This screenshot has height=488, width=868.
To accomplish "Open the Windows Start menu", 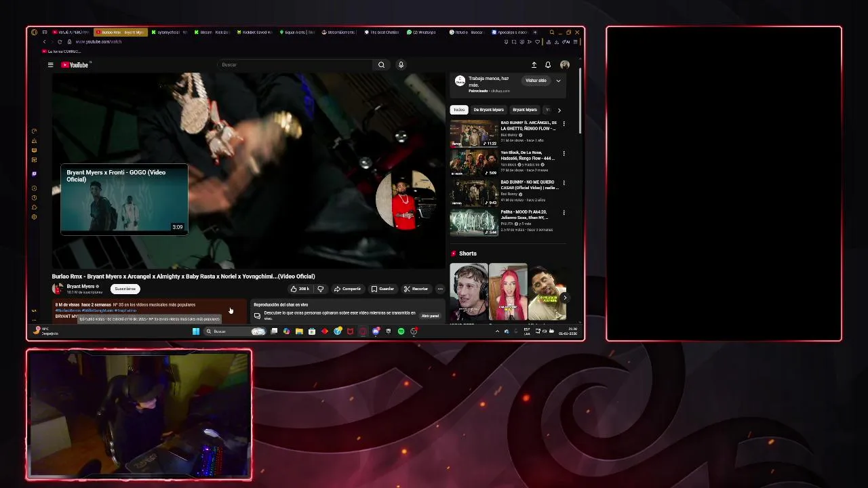I will coord(196,331).
